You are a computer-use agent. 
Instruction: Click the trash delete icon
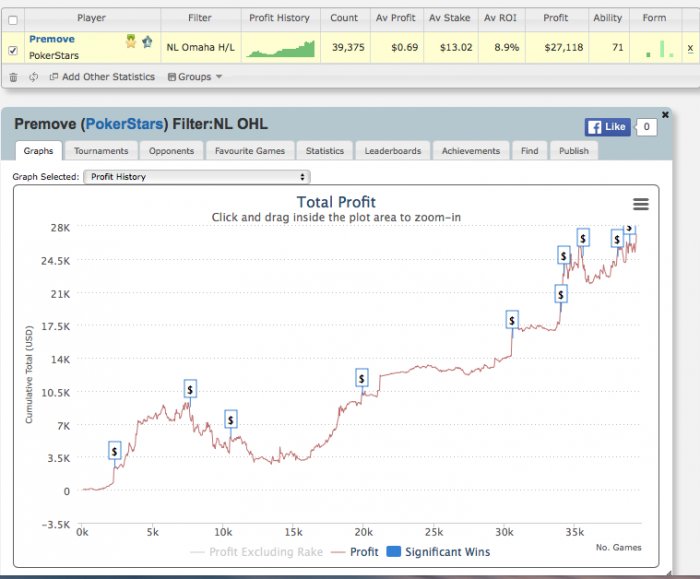click(x=13, y=77)
